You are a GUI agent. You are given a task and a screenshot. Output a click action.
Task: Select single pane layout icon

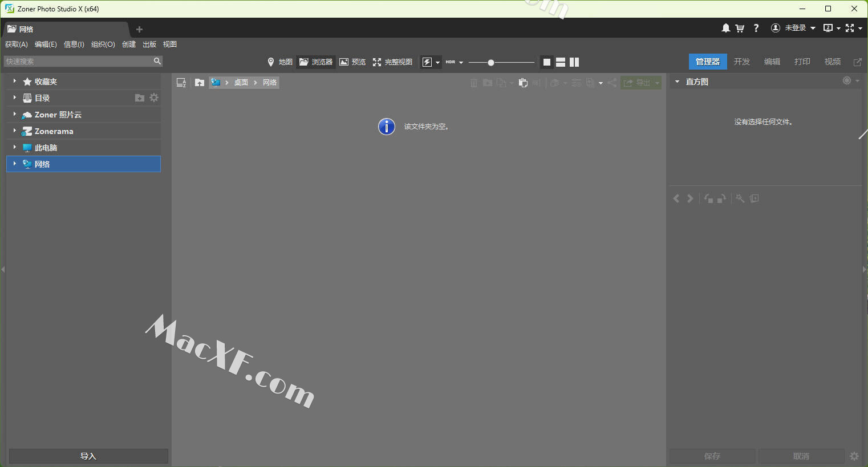[x=547, y=62]
